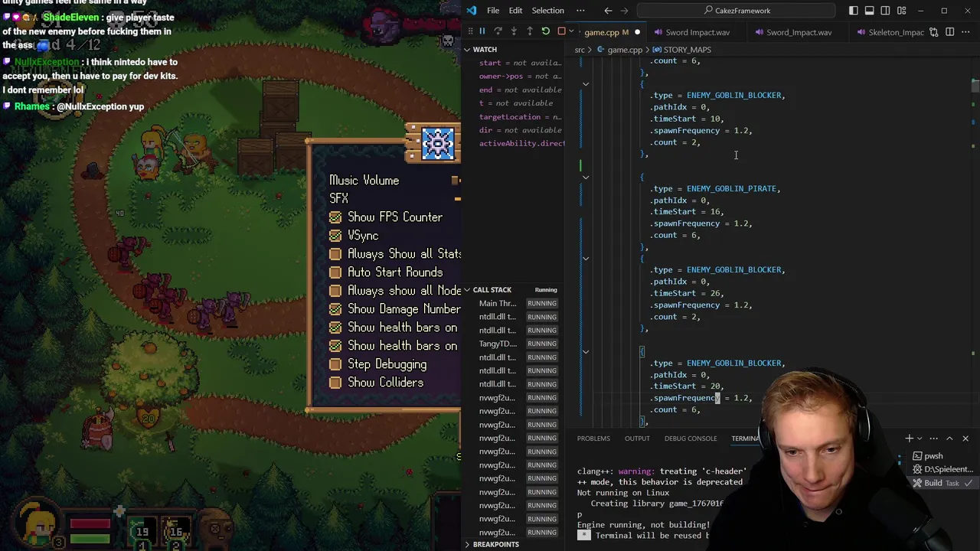Pause the debugger from the debug toolbar
Image resolution: width=980 pixels, height=551 pixels.
click(482, 31)
